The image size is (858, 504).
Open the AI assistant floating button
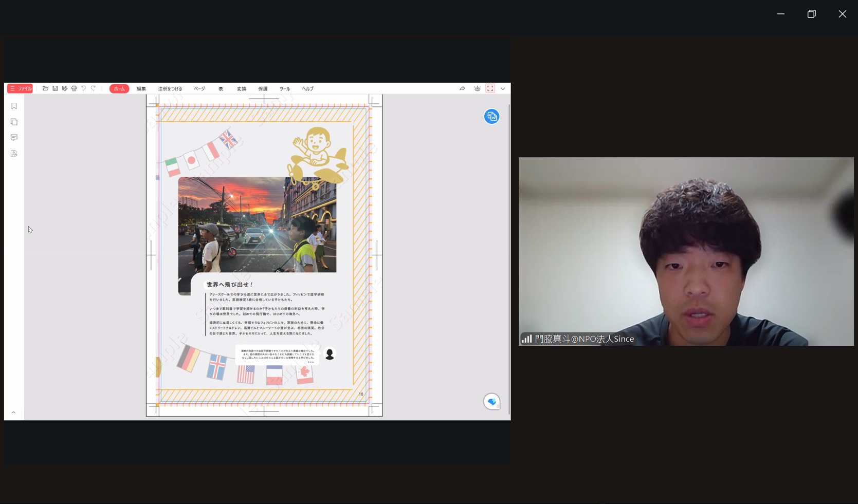pyautogui.click(x=492, y=401)
